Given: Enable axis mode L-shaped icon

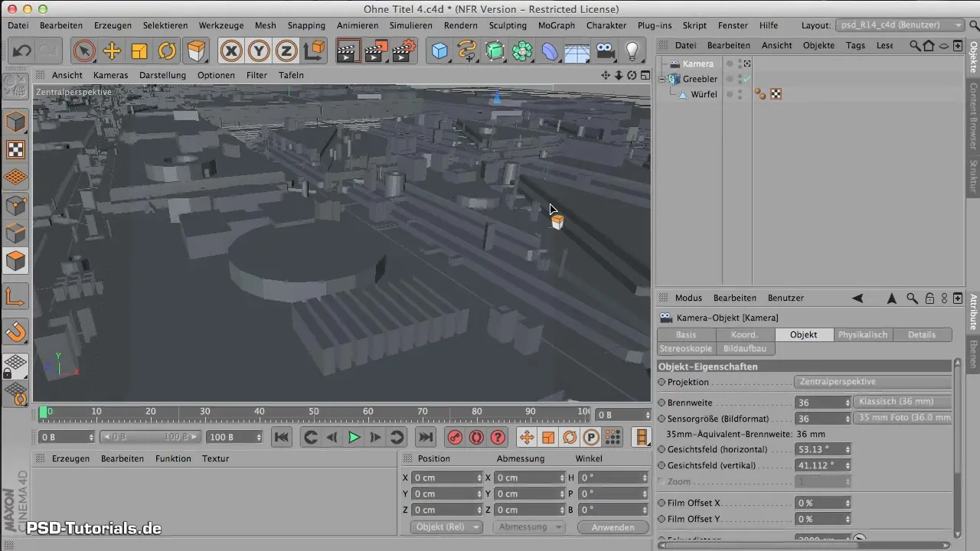Looking at the screenshot, I should pos(16,296).
